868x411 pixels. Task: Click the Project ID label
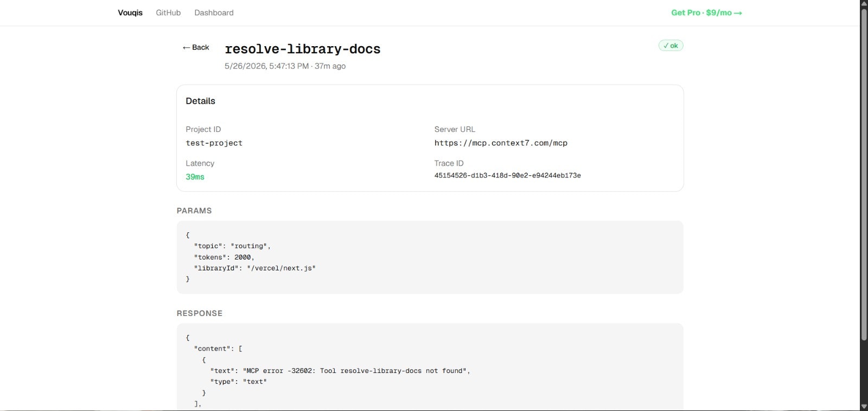point(203,129)
